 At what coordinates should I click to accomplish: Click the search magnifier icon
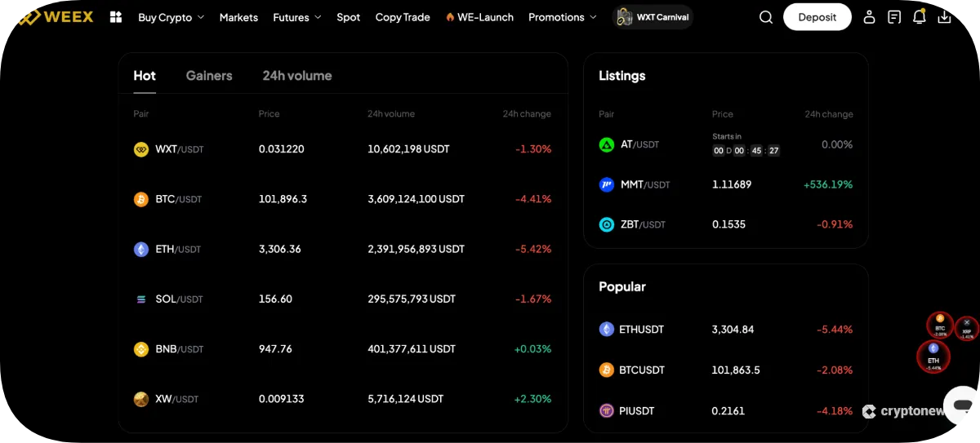tap(765, 17)
